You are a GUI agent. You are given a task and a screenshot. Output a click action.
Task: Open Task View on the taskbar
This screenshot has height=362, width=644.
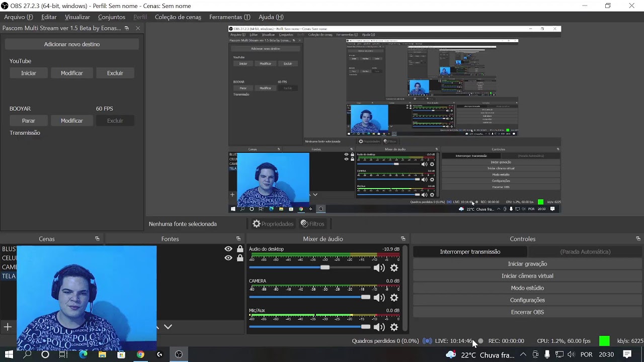[x=63, y=354]
